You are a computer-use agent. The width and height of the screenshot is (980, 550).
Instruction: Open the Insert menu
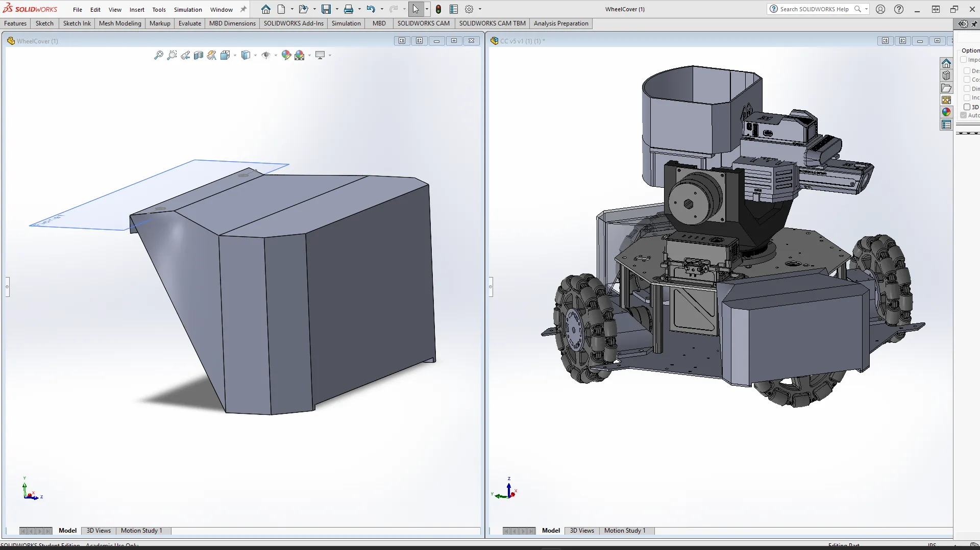137,10
